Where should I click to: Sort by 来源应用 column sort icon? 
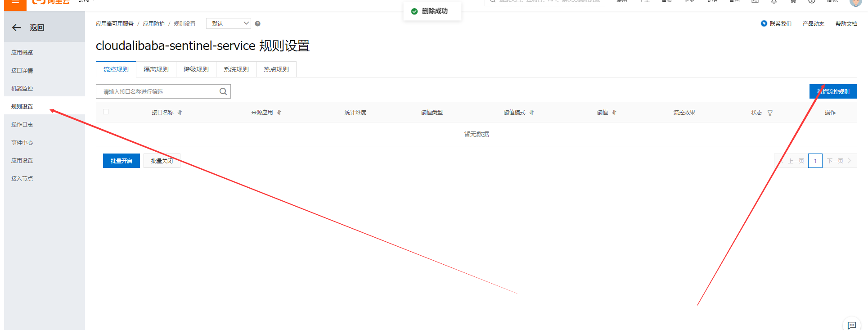click(x=279, y=113)
